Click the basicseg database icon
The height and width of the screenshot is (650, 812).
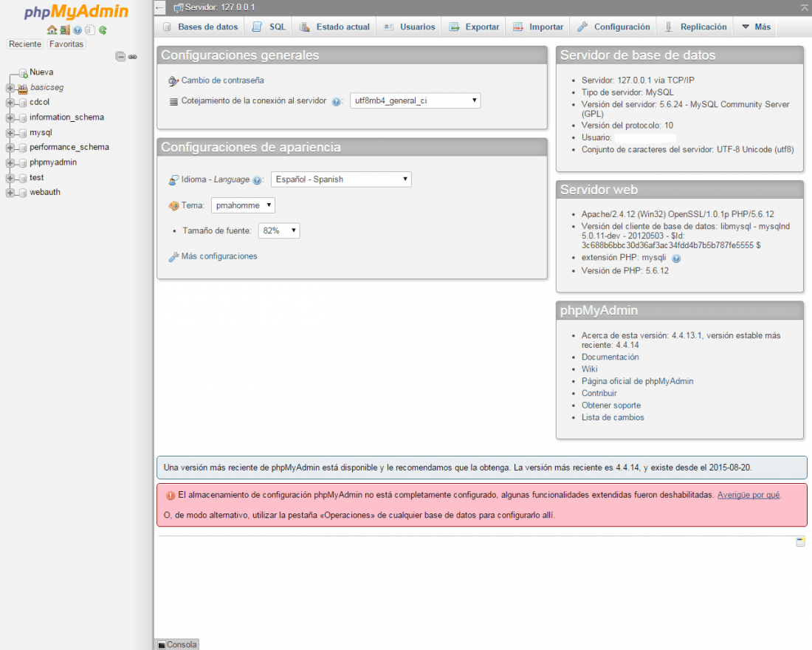(x=22, y=88)
